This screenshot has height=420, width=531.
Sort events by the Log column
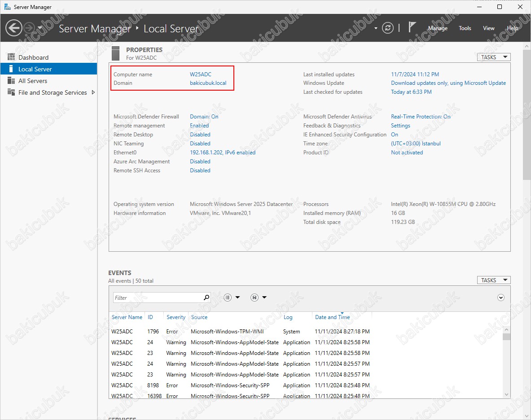click(x=288, y=317)
